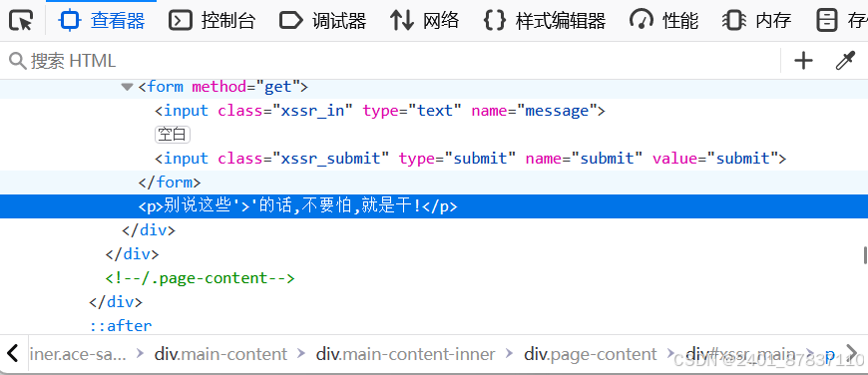Click the div.main-content-inner breadcrumb
The width and height of the screenshot is (868, 375).
click(x=405, y=354)
